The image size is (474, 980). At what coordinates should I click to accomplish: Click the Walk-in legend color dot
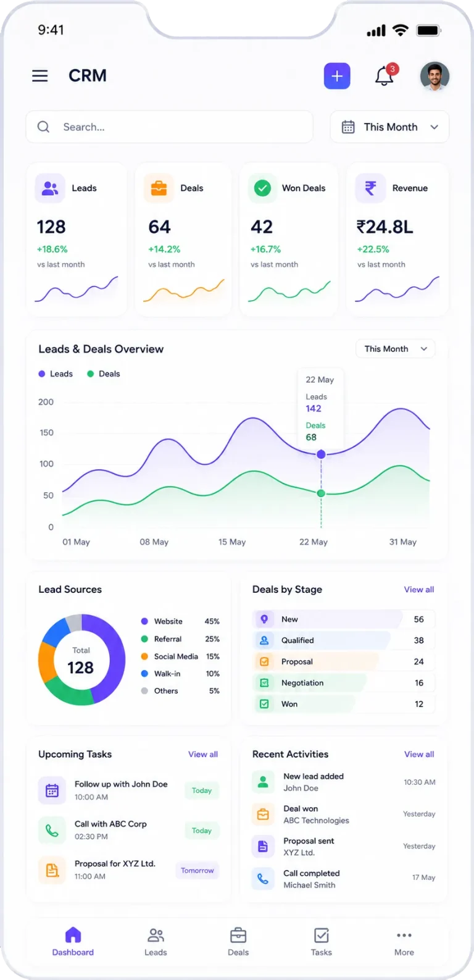[x=144, y=674]
